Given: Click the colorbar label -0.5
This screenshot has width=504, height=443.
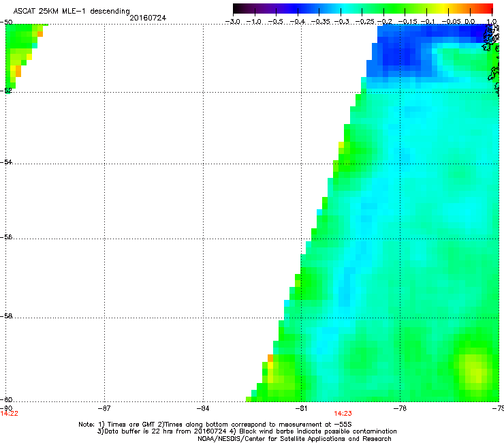Looking at the screenshot, I should (275, 22).
